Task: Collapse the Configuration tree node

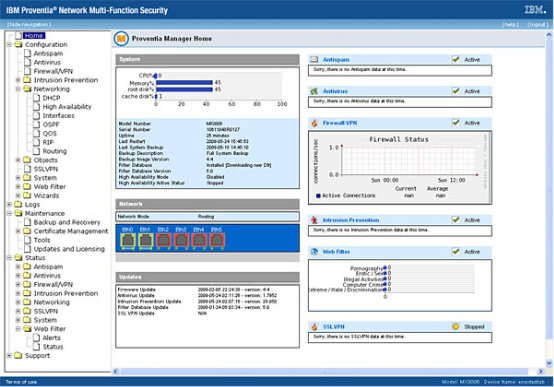Action: point(10,45)
